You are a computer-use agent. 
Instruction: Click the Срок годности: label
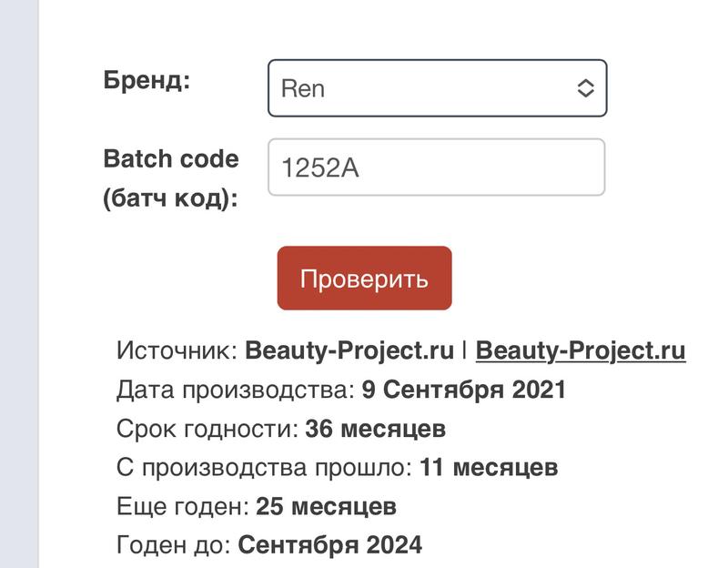click(x=207, y=429)
